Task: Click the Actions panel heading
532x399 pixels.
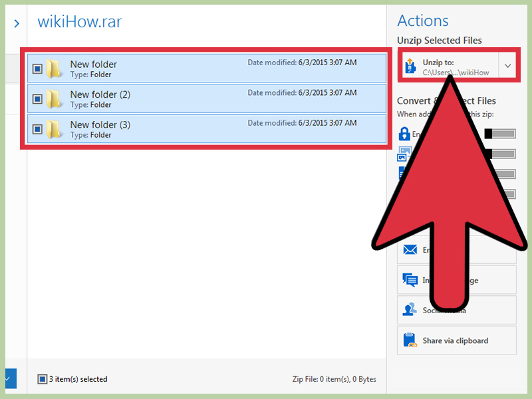Action: (x=423, y=21)
